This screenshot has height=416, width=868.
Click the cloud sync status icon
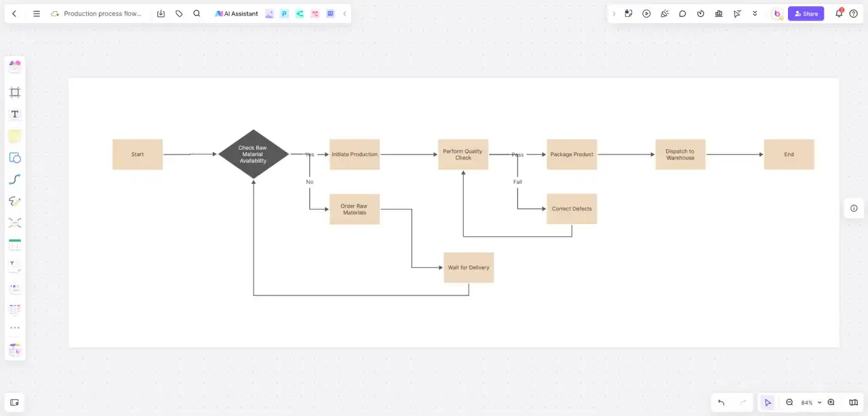(x=55, y=14)
